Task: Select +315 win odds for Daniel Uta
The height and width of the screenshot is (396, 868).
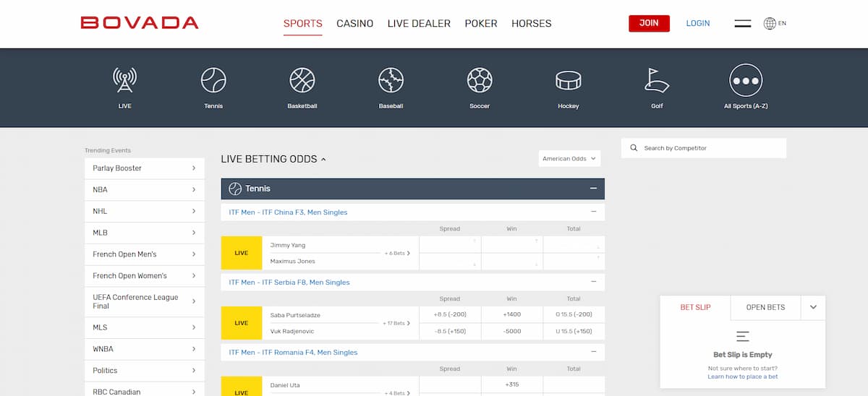Action: pyautogui.click(x=511, y=385)
